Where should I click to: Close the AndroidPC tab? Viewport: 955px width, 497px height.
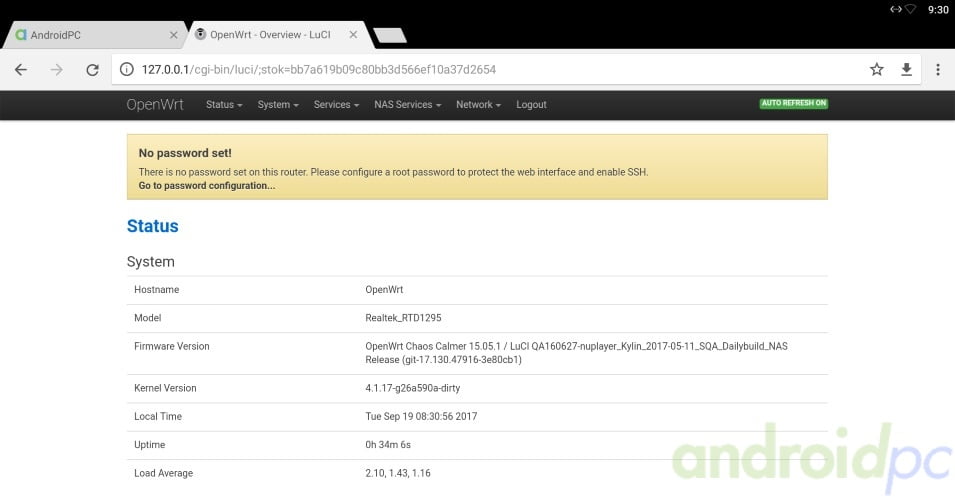(174, 35)
